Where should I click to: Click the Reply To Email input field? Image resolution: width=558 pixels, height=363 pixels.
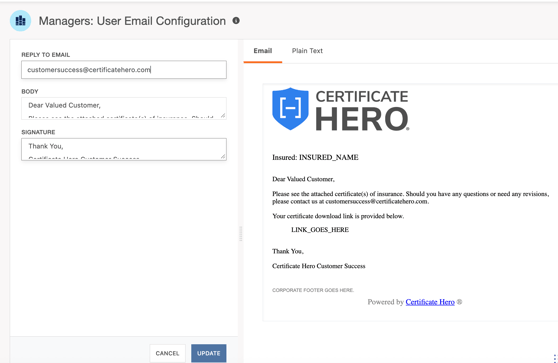coord(124,70)
